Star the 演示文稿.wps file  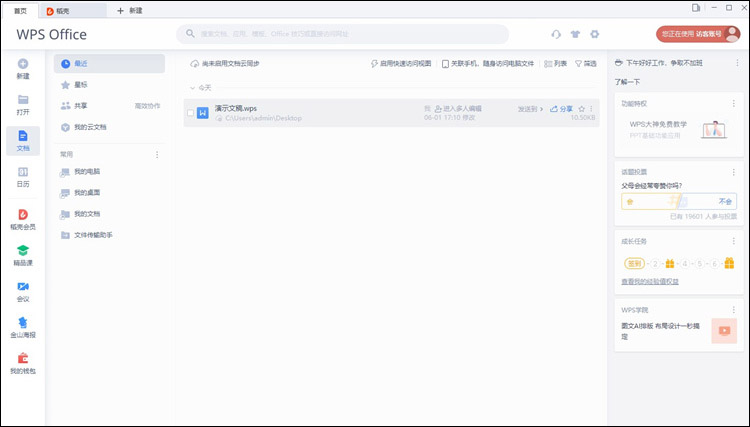pyautogui.click(x=582, y=109)
